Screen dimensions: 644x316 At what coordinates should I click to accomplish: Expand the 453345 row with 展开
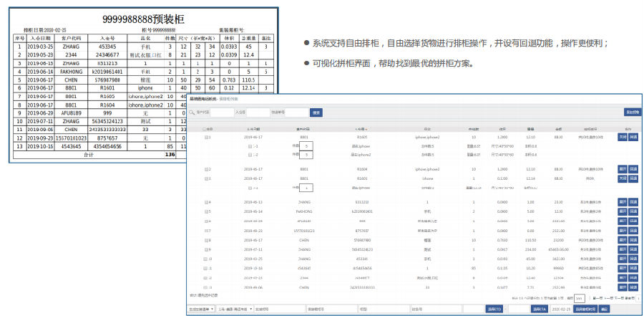pos(623,259)
